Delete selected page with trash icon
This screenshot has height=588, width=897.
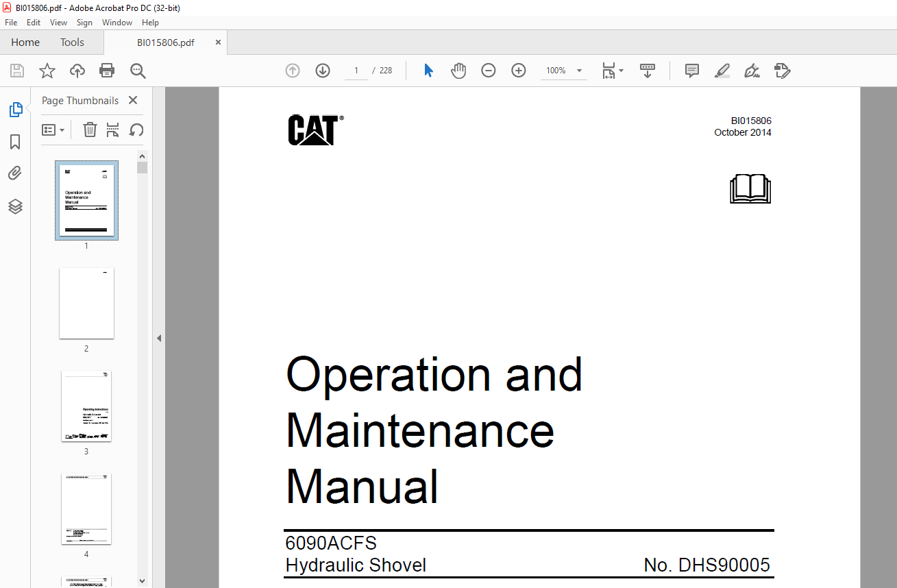tap(90, 130)
